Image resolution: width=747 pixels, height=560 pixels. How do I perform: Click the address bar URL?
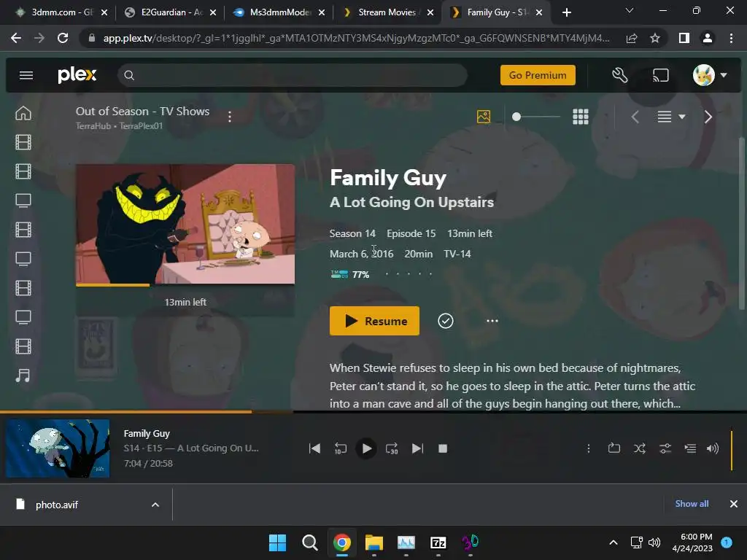click(356, 38)
